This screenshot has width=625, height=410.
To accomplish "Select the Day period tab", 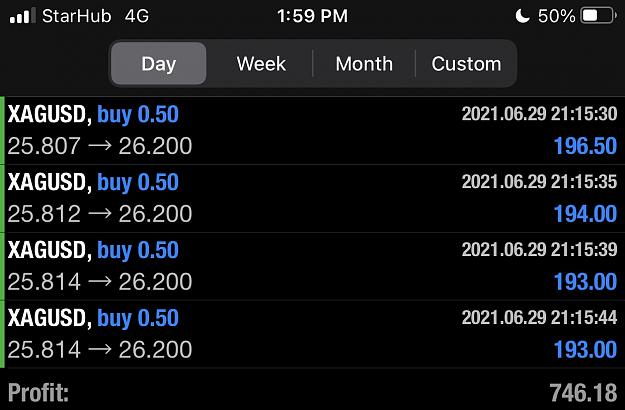I will tap(159, 63).
